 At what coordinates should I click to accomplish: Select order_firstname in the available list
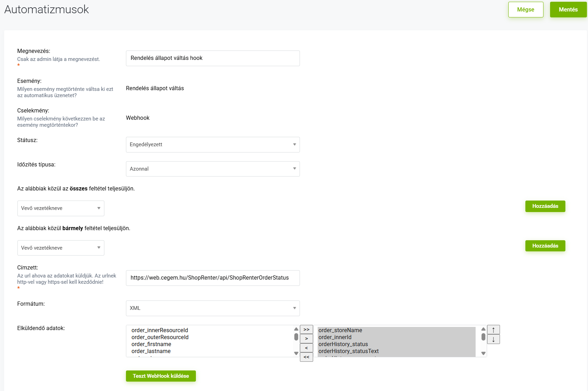click(151, 344)
